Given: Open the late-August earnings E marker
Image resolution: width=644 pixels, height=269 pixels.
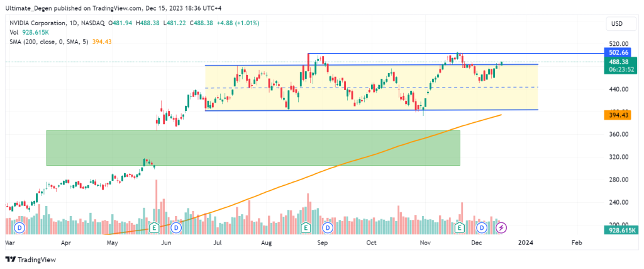Looking at the screenshot, I should [x=306, y=227].
